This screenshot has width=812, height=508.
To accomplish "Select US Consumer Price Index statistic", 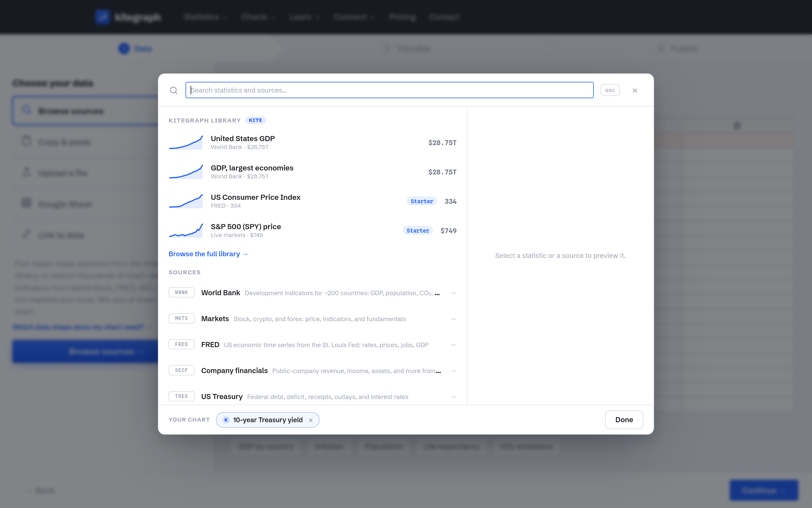I will 312,201.
